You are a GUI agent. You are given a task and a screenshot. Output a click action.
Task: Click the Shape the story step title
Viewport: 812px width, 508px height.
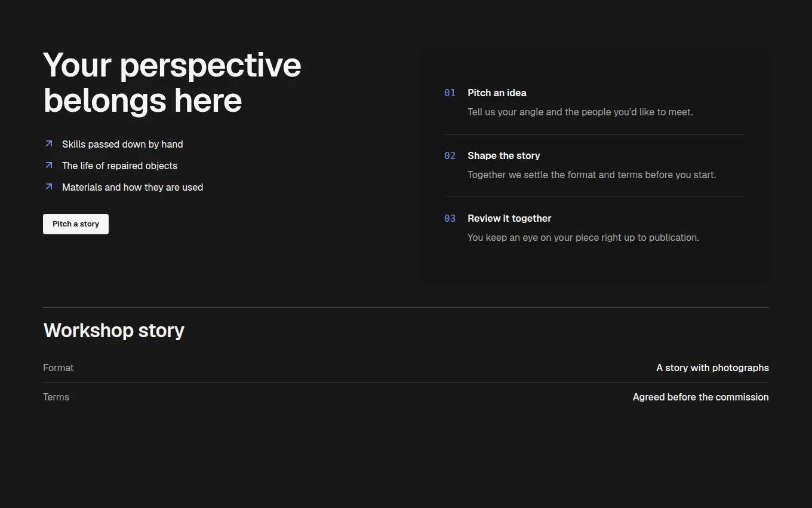(504, 155)
